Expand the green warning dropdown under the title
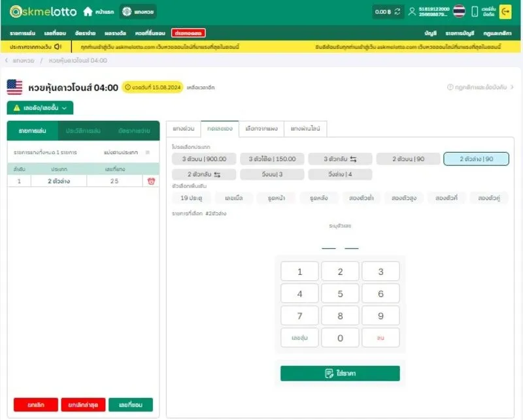 click(40, 108)
